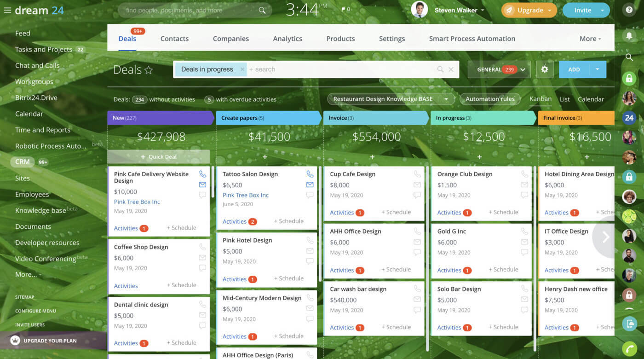Star the Deals view as favorite
This screenshot has width=644, height=359.
[148, 69]
